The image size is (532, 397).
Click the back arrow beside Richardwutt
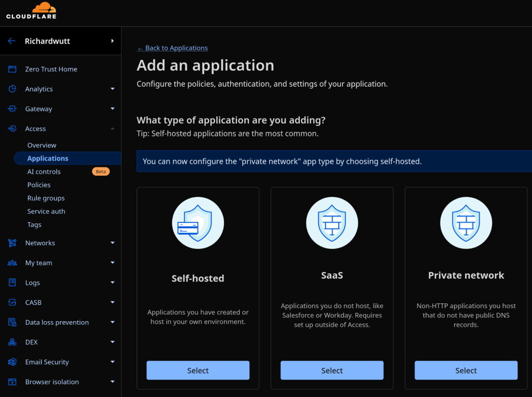(x=11, y=41)
